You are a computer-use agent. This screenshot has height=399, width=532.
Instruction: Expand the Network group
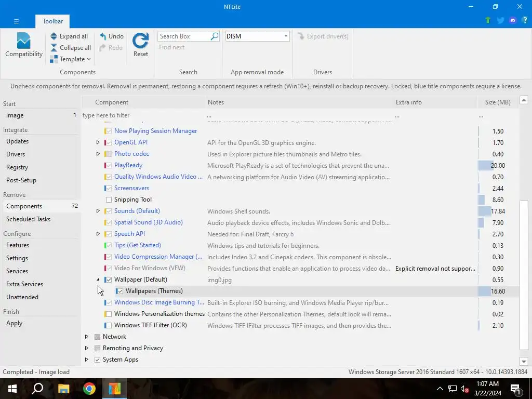tap(87, 337)
